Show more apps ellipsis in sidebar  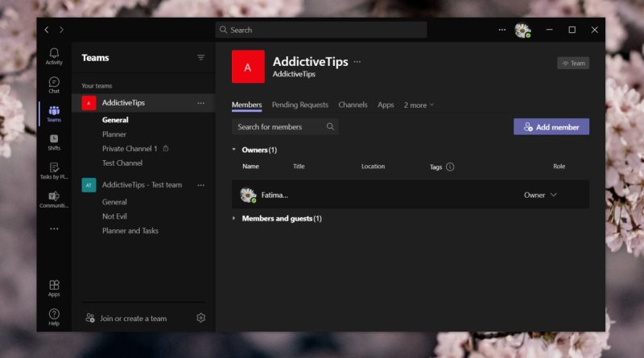coord(54,228)
